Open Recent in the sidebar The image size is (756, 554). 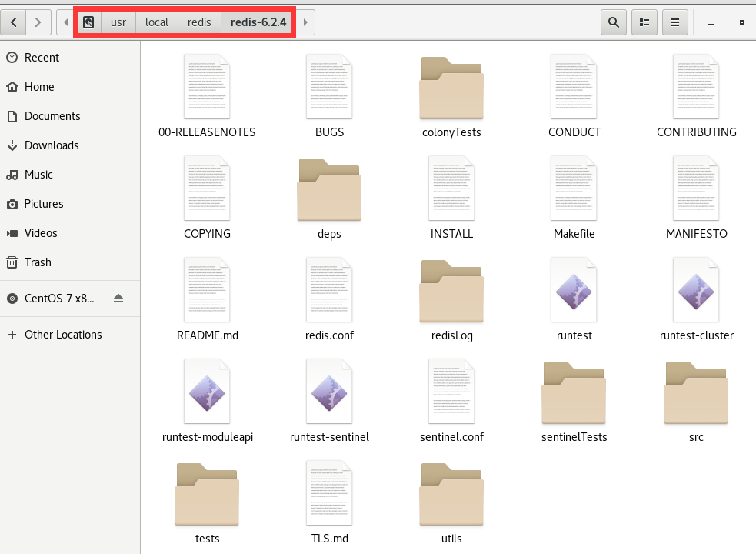point(70,58)
